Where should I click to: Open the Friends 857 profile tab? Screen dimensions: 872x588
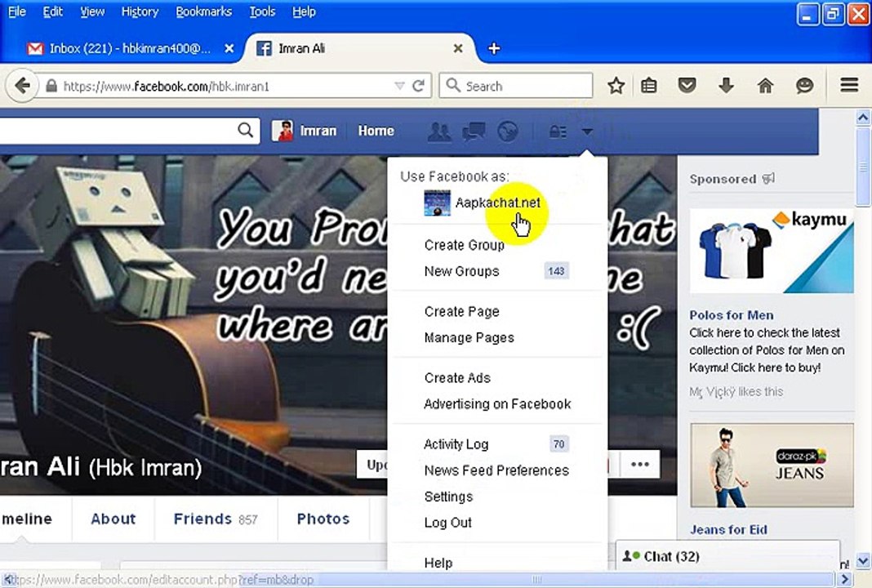[216, 519]
